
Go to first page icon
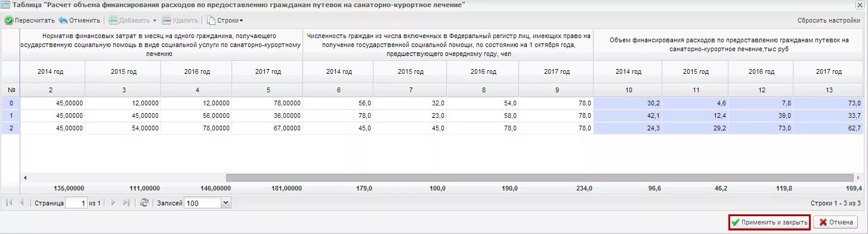9,203
